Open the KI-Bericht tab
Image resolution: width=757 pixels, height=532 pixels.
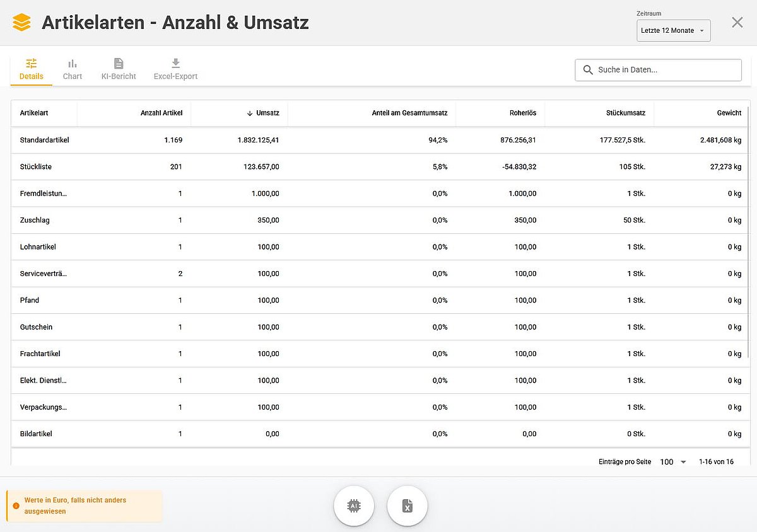[119, 69]
